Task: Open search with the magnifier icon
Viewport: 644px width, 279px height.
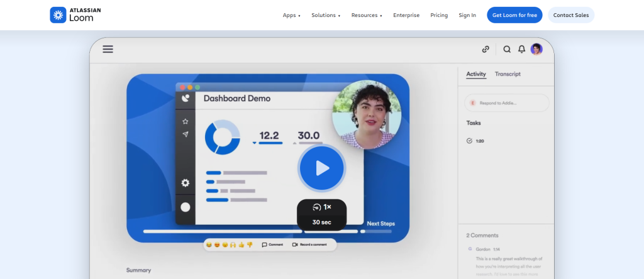Action: coord(507,49)
